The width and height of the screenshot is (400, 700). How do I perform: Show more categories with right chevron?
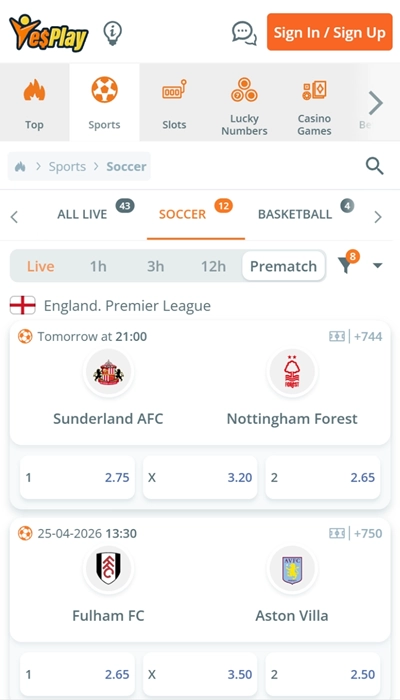(x=376, y=103)
